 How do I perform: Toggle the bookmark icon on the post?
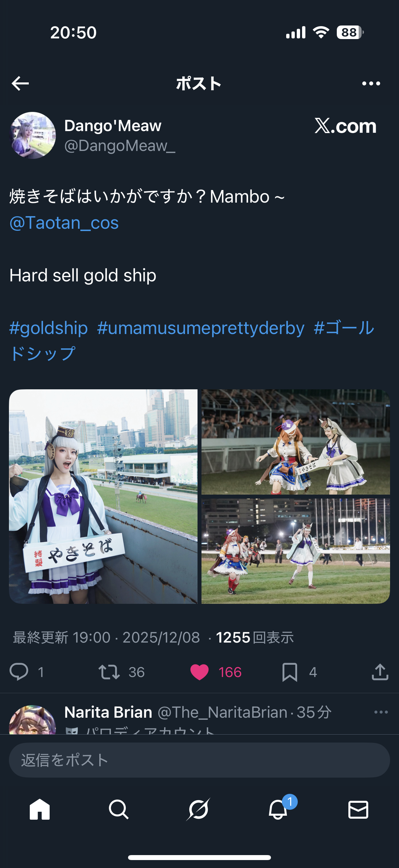pyautogui.click(x=289, y=672)
